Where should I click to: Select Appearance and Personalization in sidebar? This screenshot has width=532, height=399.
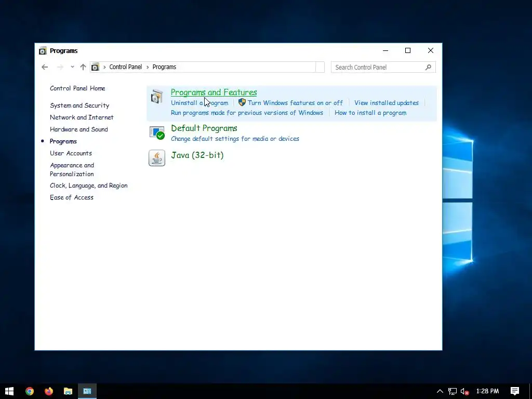pos(72,169)
